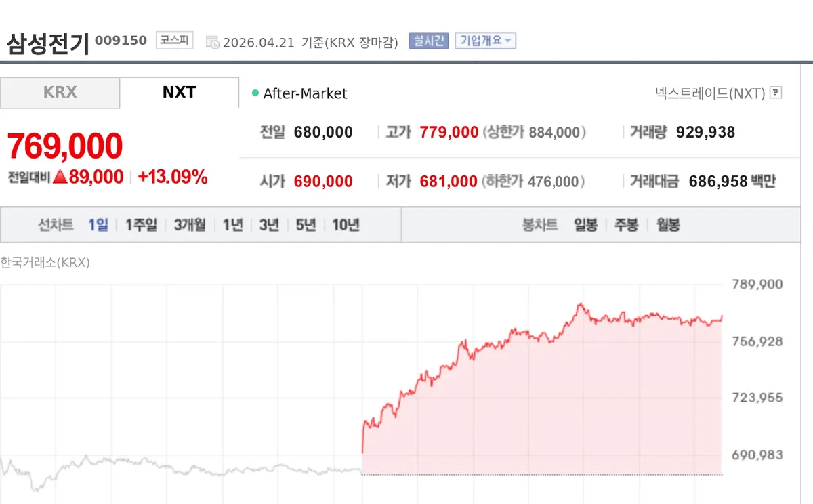Screen dimensions: 813x504
Task: Open the 주봉 weekly candlestick chart
Action: 627,225
